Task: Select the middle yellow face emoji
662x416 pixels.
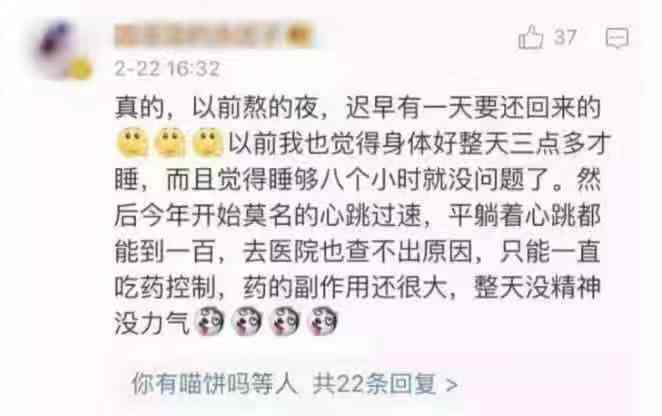Action: (170, 143)
